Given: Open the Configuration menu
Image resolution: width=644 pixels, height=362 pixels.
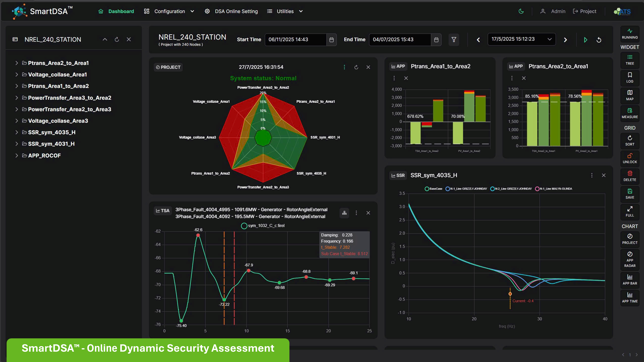Looking at the screenshot, I should tap(169, 11).
